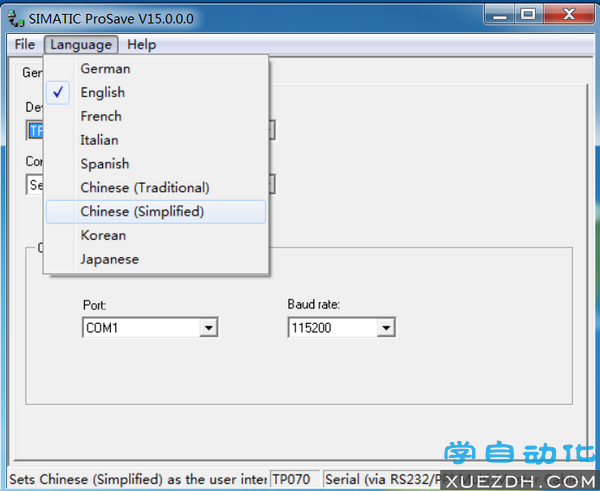
Task: Close the Language menu
Action: (81, 44)
